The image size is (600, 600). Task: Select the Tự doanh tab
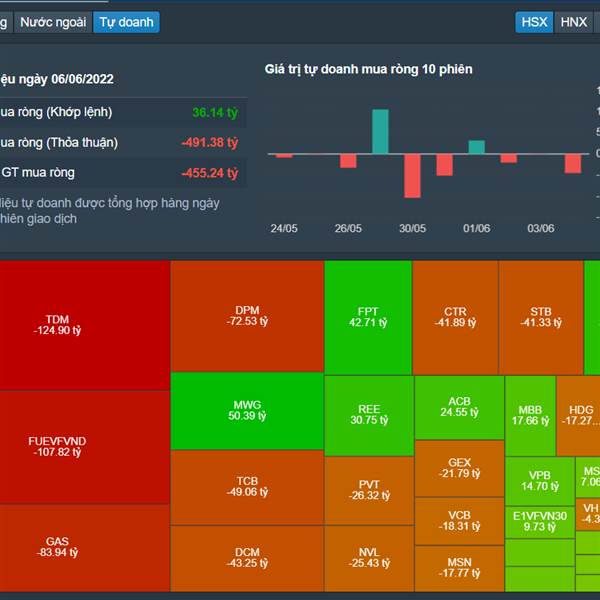pyautogui.click(x=126, y=22)
